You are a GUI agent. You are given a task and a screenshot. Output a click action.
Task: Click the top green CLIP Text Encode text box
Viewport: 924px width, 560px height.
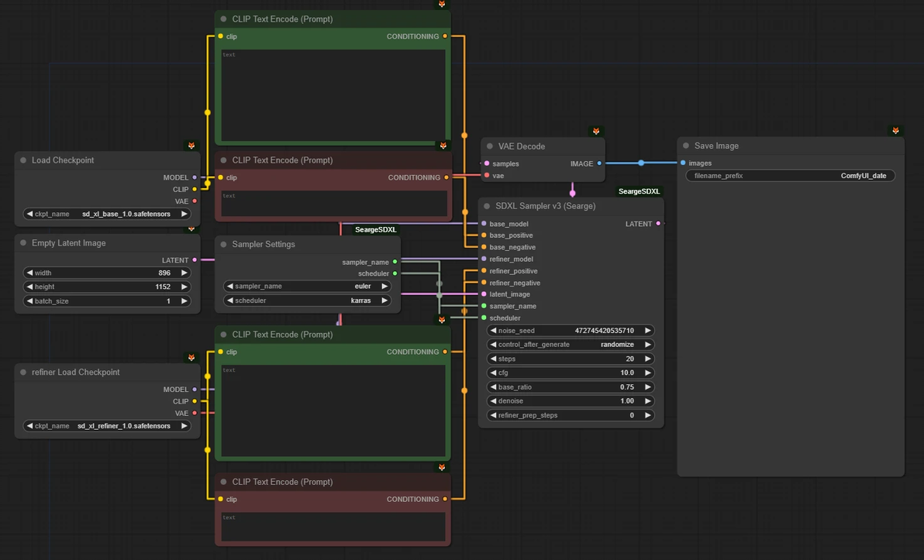coord(333,95)
